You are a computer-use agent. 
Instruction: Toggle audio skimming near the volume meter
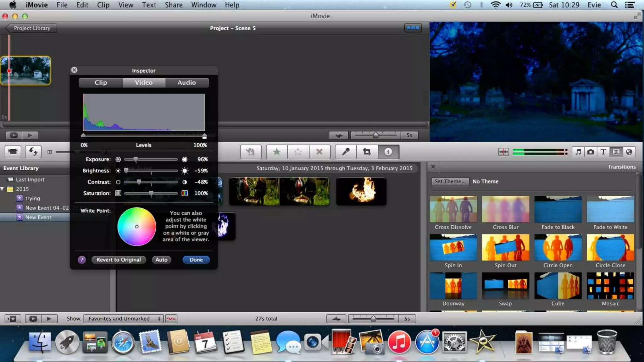503,152
